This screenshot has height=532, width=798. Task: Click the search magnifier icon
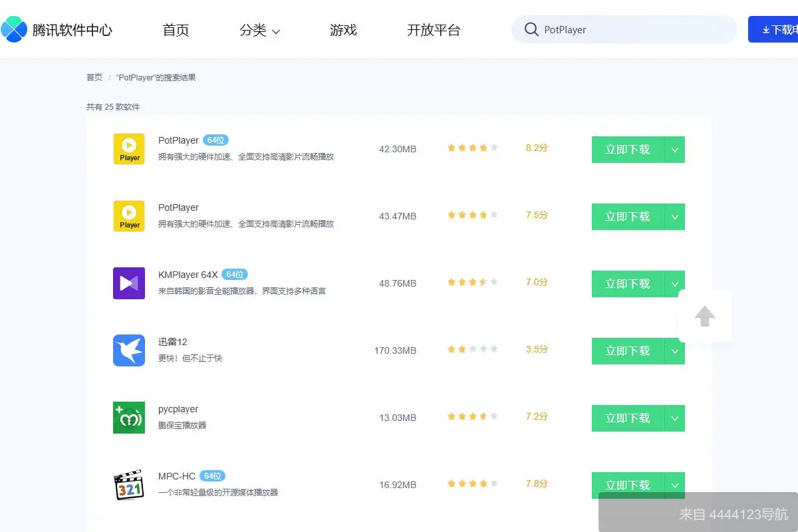coord(531,29)
